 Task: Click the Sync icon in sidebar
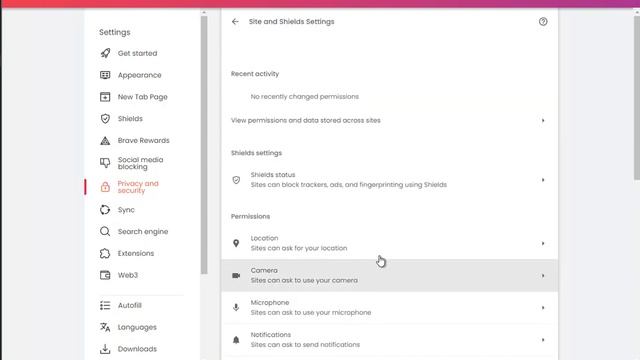point(105,210)
